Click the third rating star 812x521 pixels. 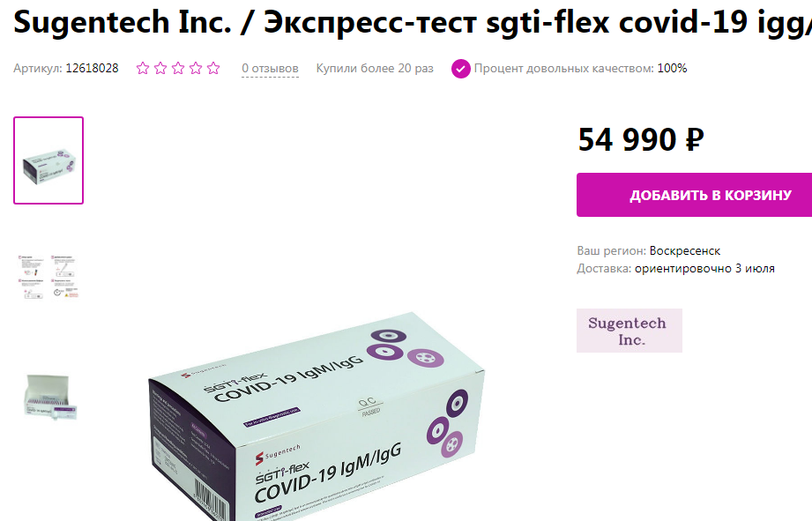tap(178, 68)
